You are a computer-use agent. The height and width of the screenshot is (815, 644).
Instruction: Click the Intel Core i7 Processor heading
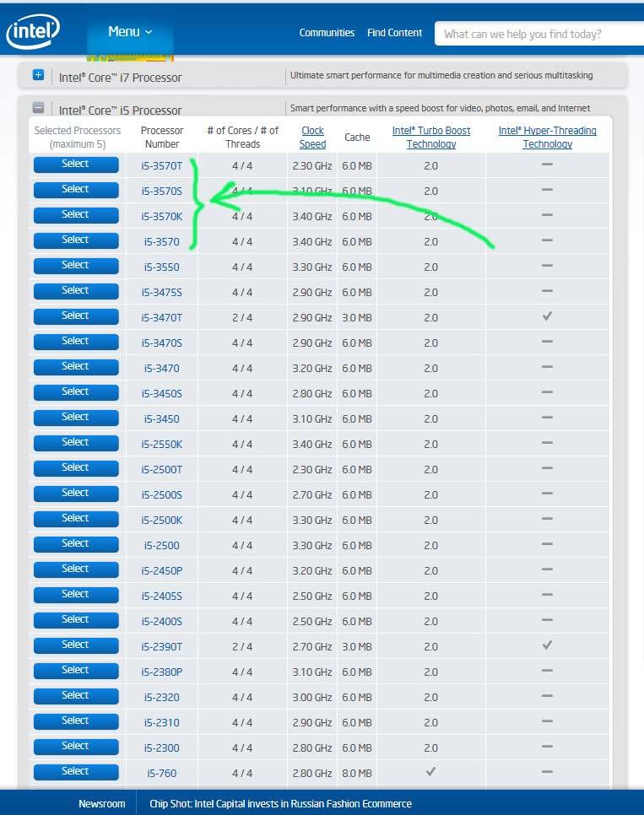click(x=120, y=78)
